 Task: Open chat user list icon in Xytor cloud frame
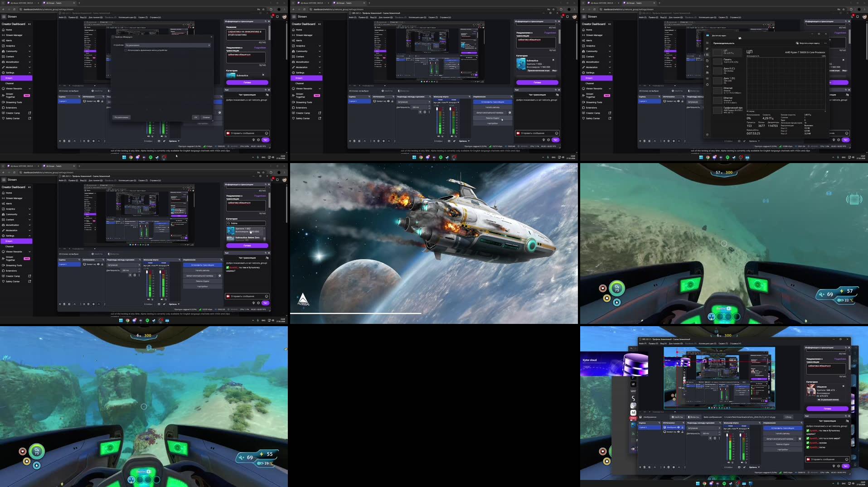pyautogui.click(x=847, y=421)
